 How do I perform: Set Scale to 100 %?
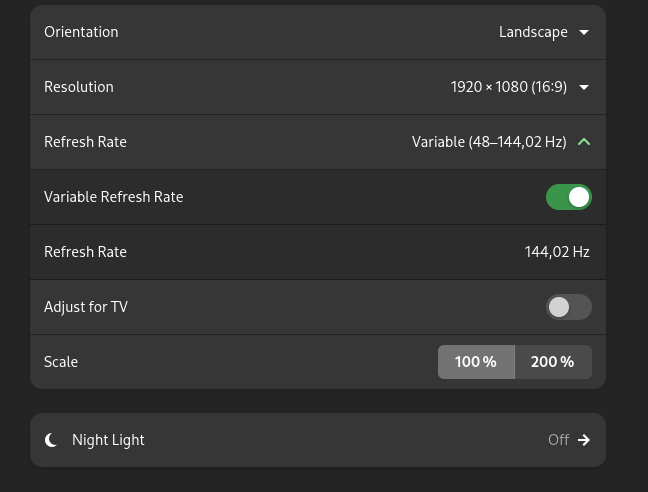(x=476, y=362)
